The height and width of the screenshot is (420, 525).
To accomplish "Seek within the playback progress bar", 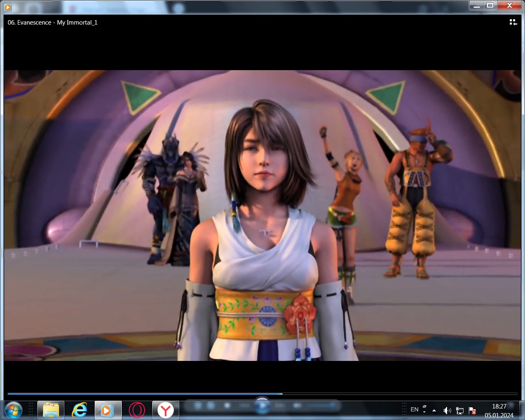I will point(262,394).
